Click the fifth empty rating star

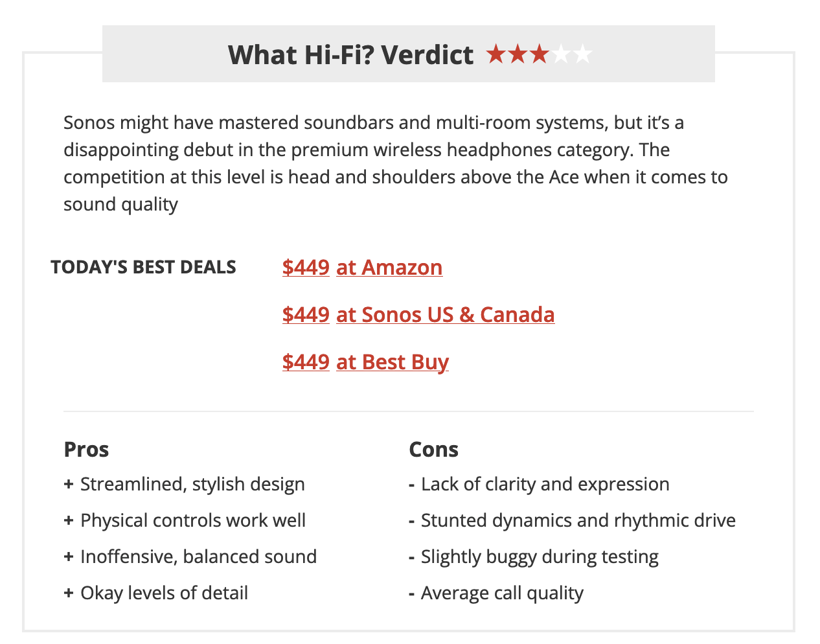(x=582, y=54)
